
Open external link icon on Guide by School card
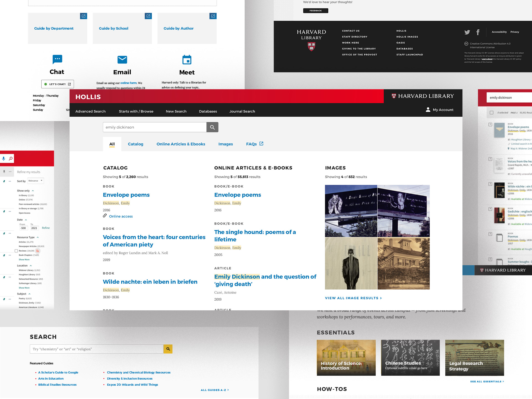click(148, 16)
